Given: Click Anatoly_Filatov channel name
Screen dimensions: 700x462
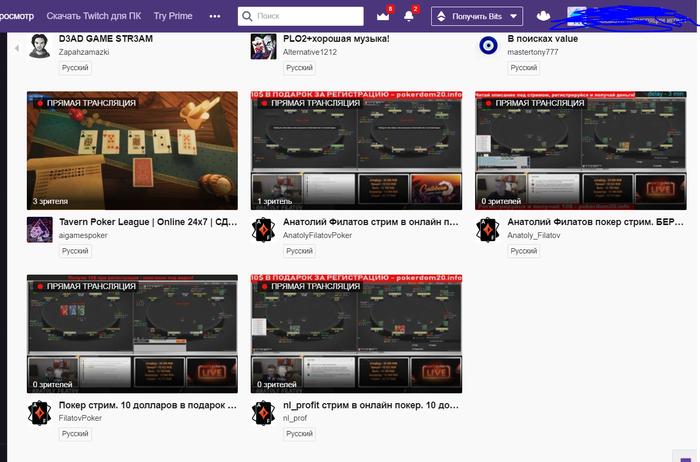Looking at the screenshot, I should coord(533,235).
